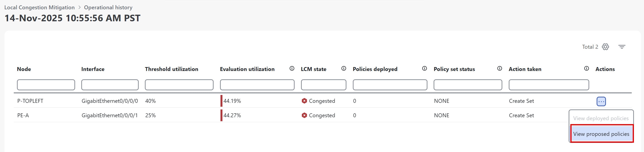Click the Create Set text for PE-A

click(521, 115)
